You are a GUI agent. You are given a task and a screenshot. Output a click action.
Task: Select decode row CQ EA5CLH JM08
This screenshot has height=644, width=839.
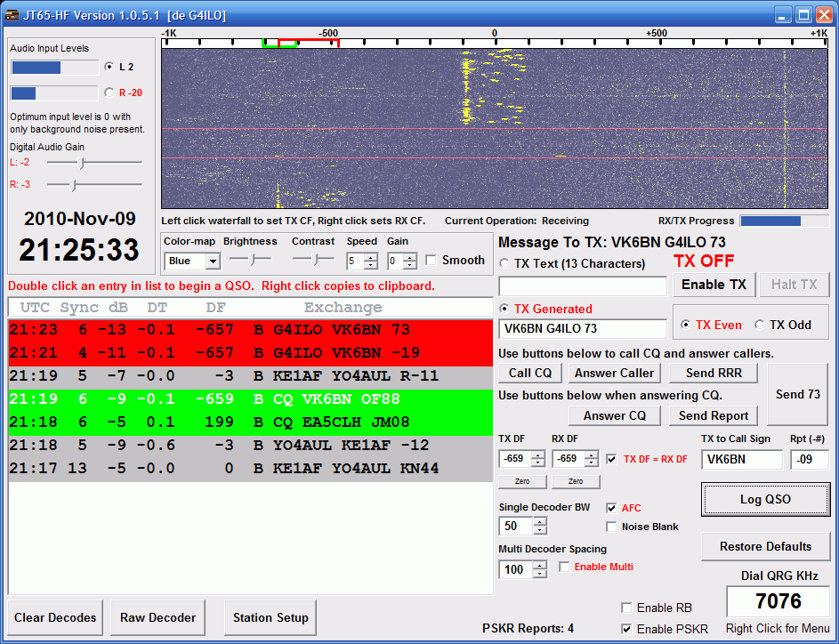(x=250, y=422)
